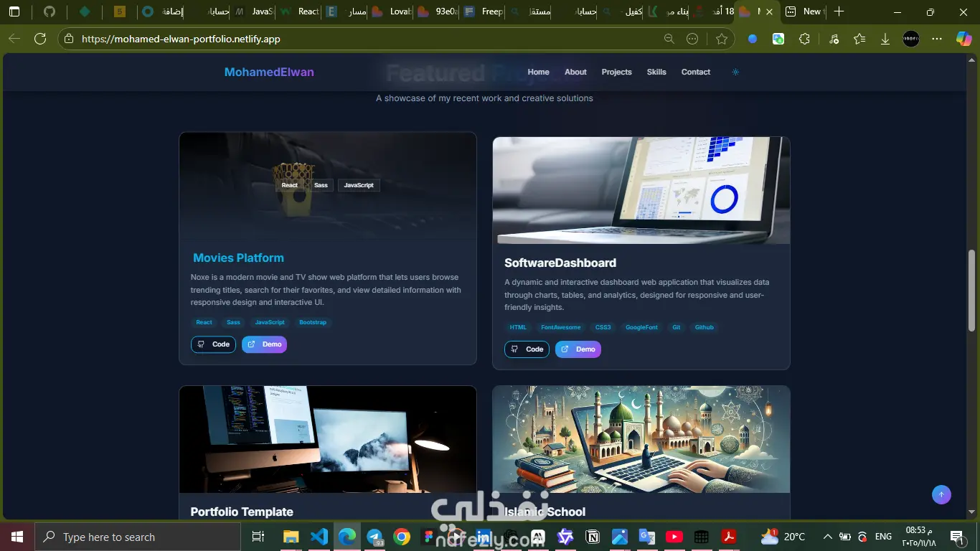Click the CSS3 tag

coord(603,327)
